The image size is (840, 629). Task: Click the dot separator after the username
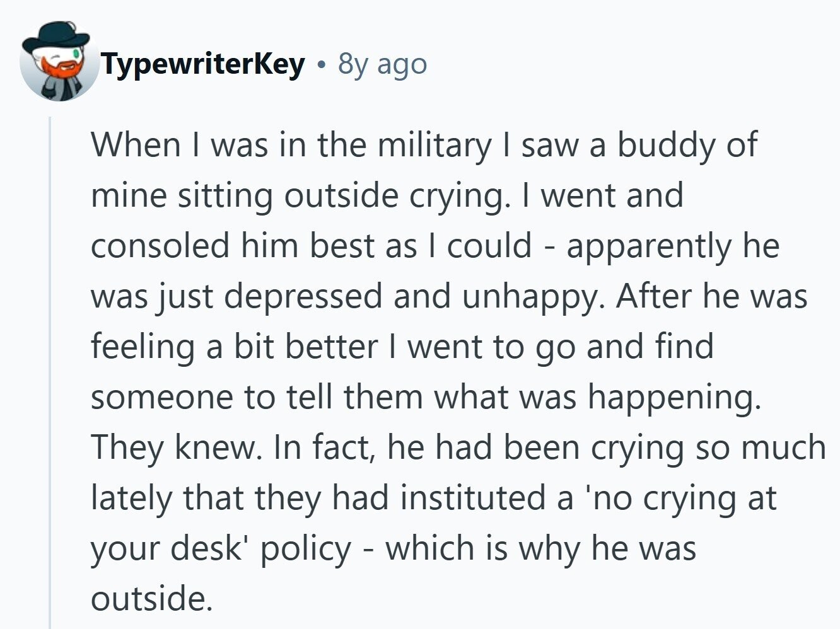tap(322, 65)
